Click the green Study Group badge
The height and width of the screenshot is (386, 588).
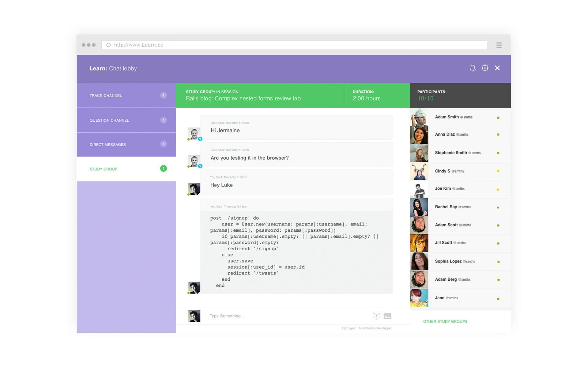tap(164, 168)
